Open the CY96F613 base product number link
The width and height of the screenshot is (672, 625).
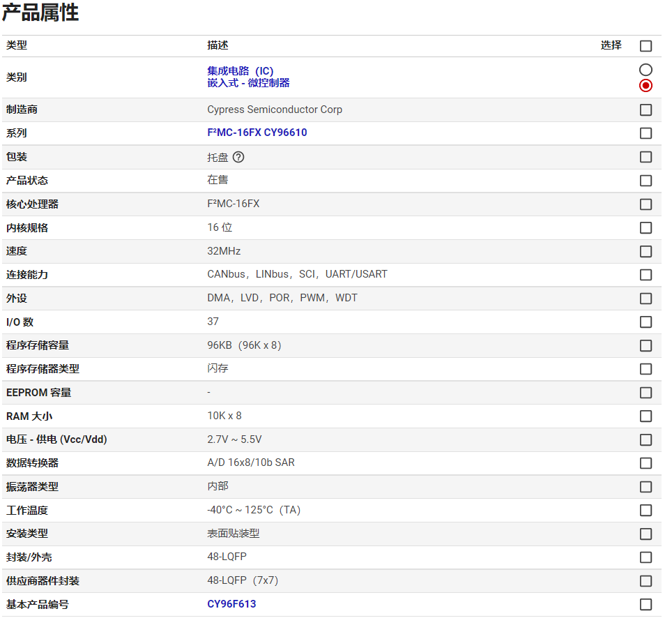tap(231, 604)
